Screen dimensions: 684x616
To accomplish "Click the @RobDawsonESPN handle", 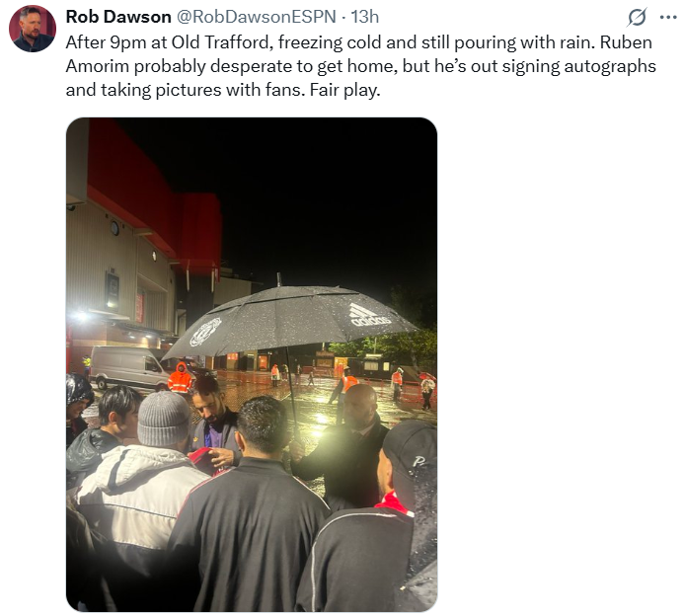I will (x=256, y=17).
